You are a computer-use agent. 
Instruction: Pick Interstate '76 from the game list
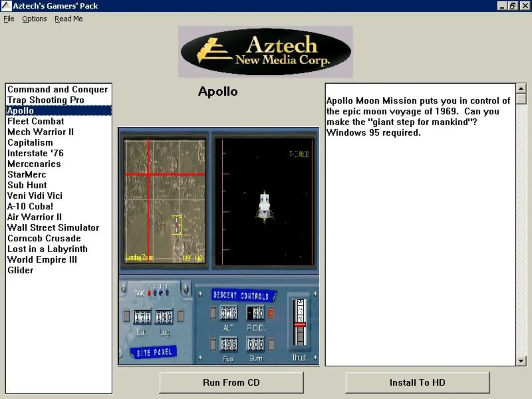tap(35, 153)
